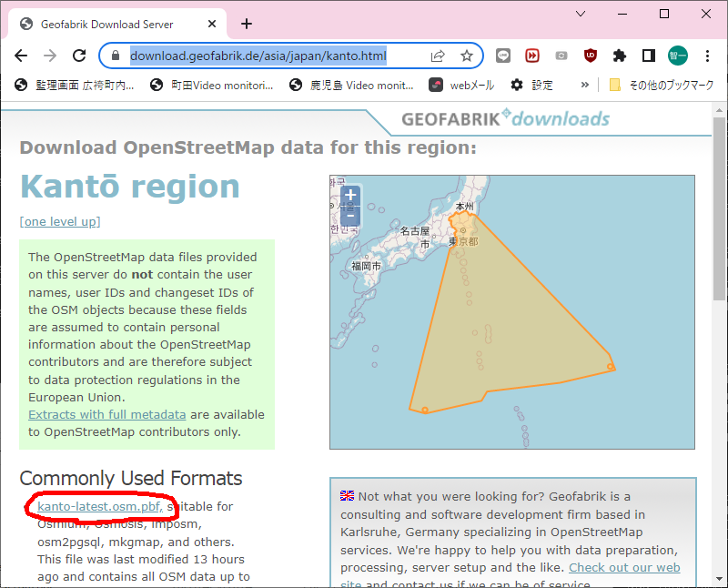Open the Chrome extensions puzzle menu

620,56
